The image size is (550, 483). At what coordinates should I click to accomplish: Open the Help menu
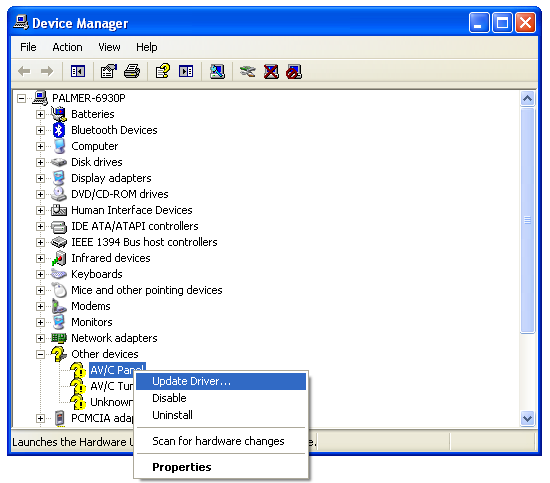(x=147, y=47)
